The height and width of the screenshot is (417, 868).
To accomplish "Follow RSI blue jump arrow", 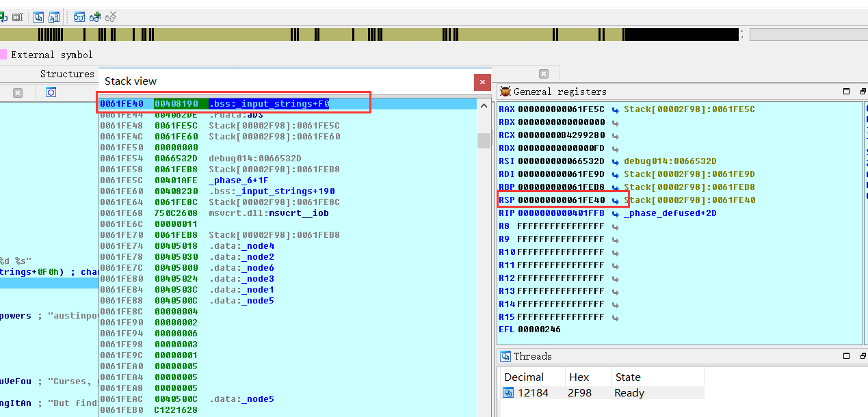I will [615, 161].
